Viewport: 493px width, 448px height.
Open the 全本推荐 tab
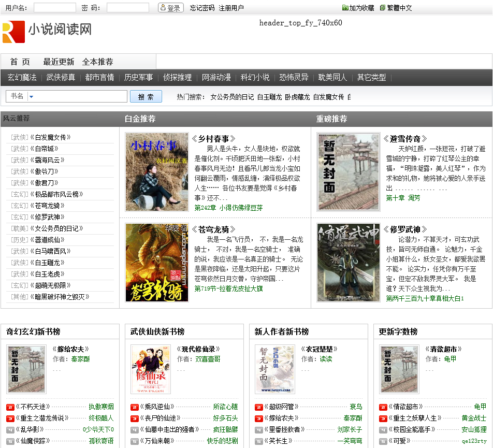97,62
